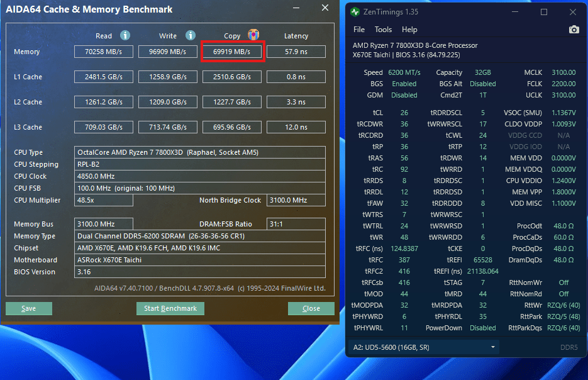
Task: Click the Speed value 6200 MT/s in ZenTimings
Action: pos(404,72)
